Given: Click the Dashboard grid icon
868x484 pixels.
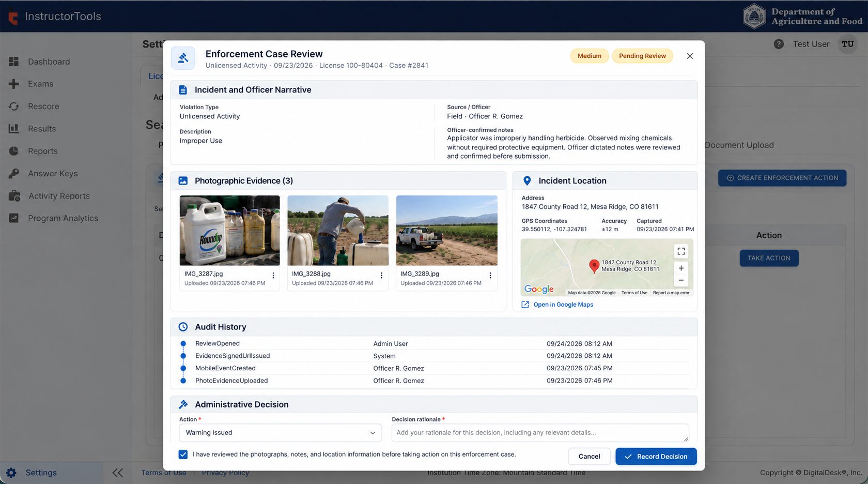Looking at the screenshot, I should point(14,62).
